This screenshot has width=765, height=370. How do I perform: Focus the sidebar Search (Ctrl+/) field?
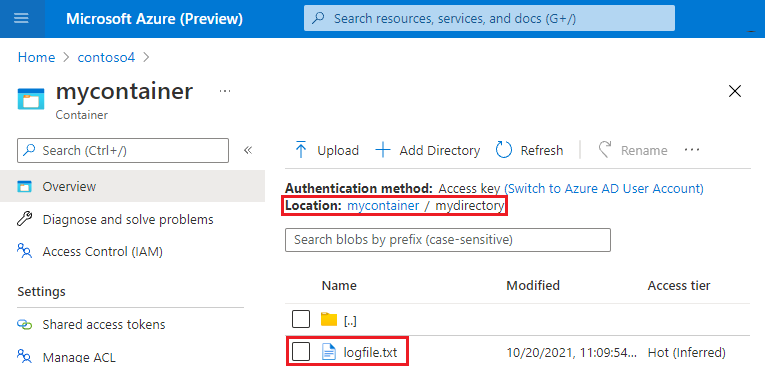(x=123, y=150)
